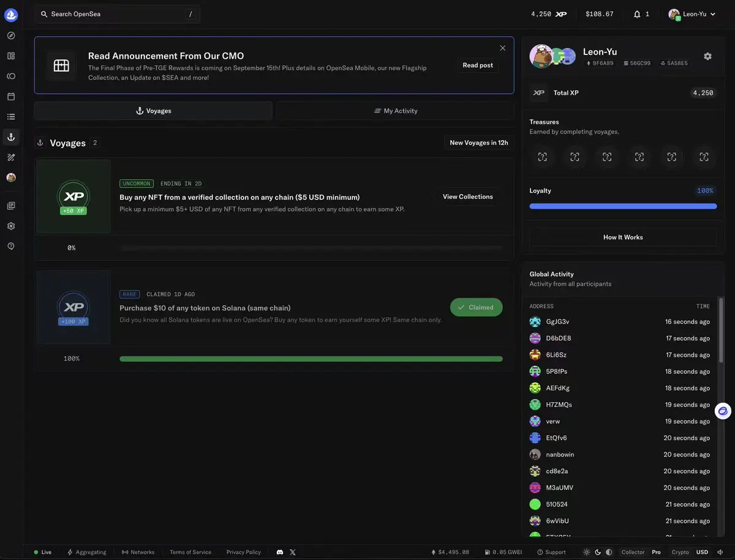735x560 pixels.
Task: Open the Tokens coins icon in sidebar
Action: (11, 76)
